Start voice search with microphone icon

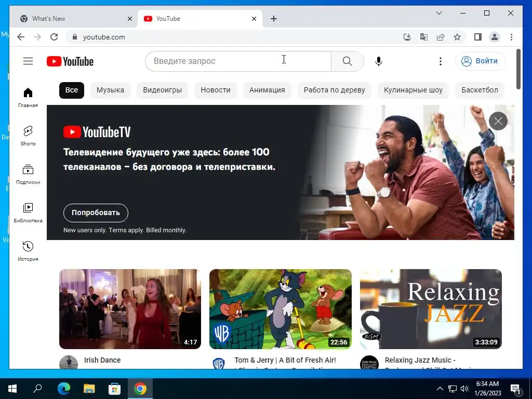point(379,61)
